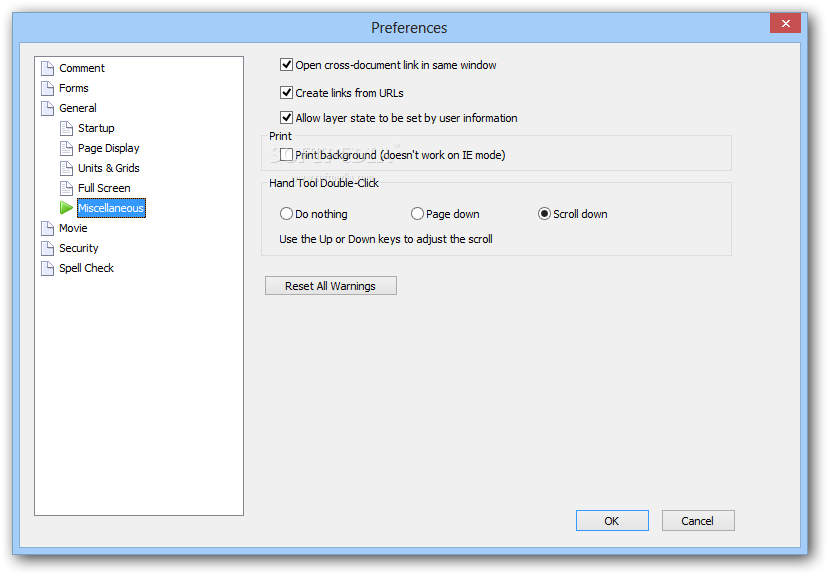Enable Print background checkbox
Image resolution: width=828 pixels, height=575 pixels.
click(x=286, y=155)
